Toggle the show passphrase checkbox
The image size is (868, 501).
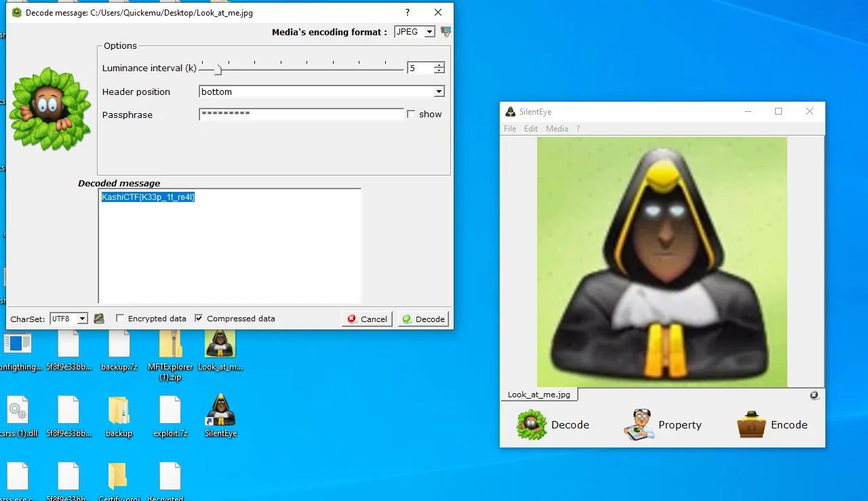pos(411,115)
